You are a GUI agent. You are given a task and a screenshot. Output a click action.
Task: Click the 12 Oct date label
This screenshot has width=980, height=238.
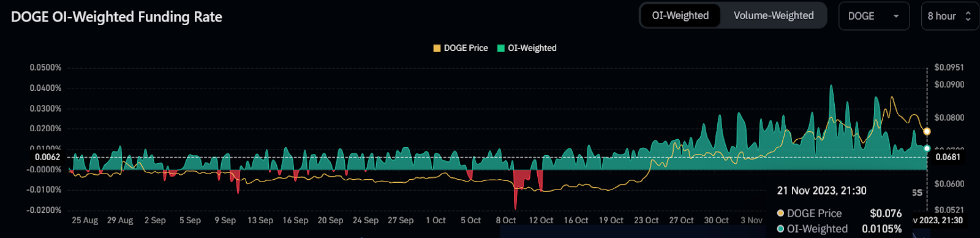point(541,220)
